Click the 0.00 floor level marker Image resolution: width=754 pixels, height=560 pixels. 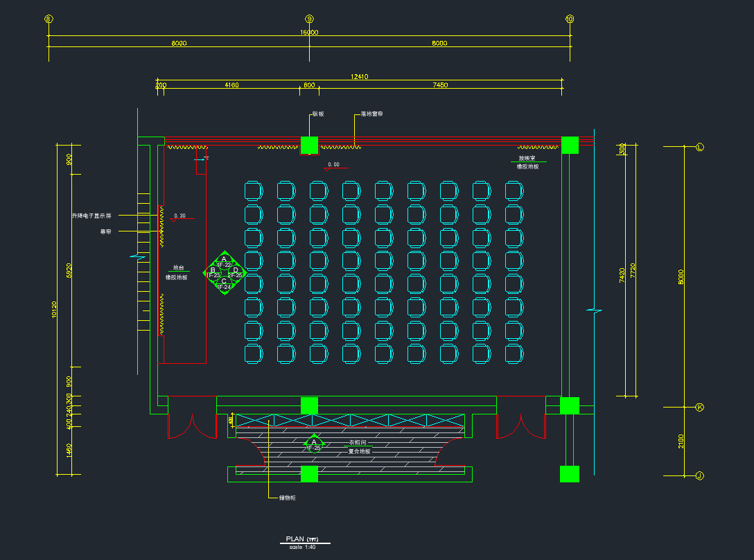(x=334, y=165)
